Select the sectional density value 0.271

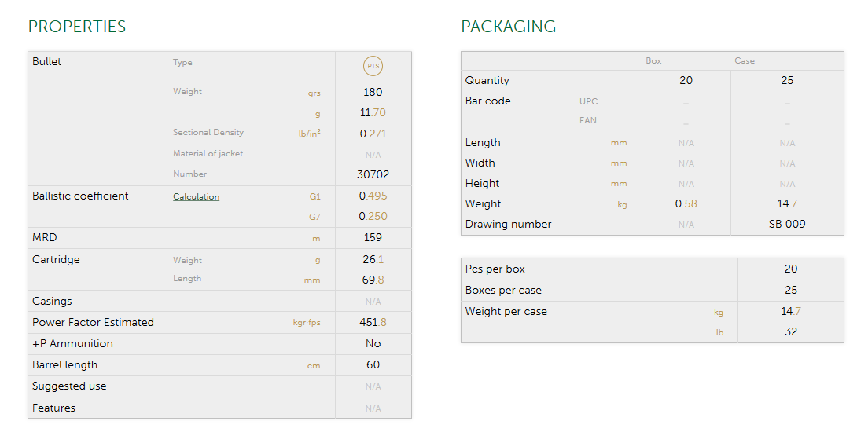pyautogui.click(x=373, y=134)
